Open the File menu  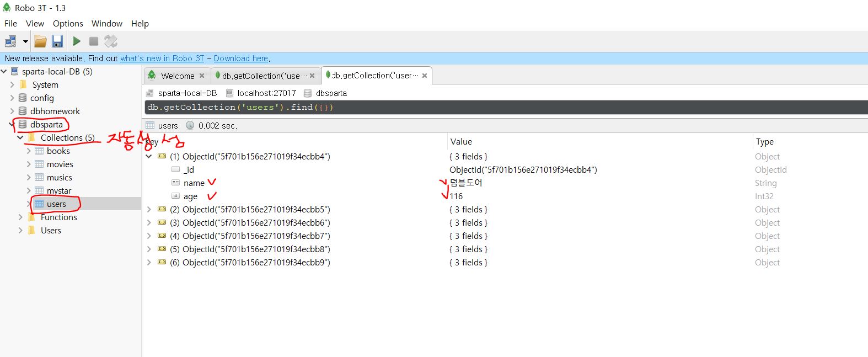pos(10,23)
